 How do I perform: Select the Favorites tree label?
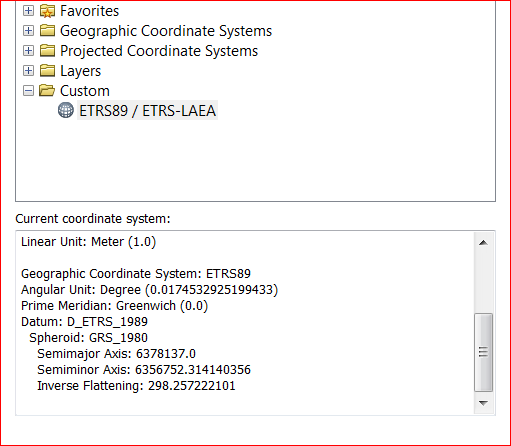click(x=89, y=11)
